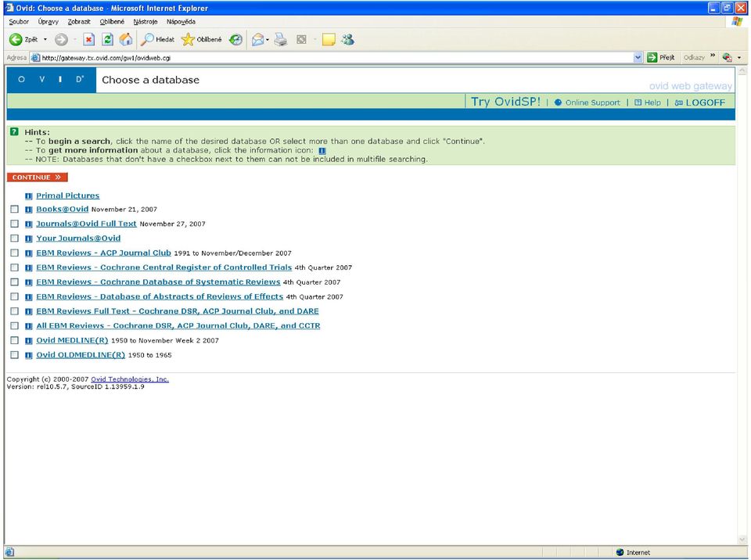
Task: Open the Nástroje menu
Action: tap(146, 22)
